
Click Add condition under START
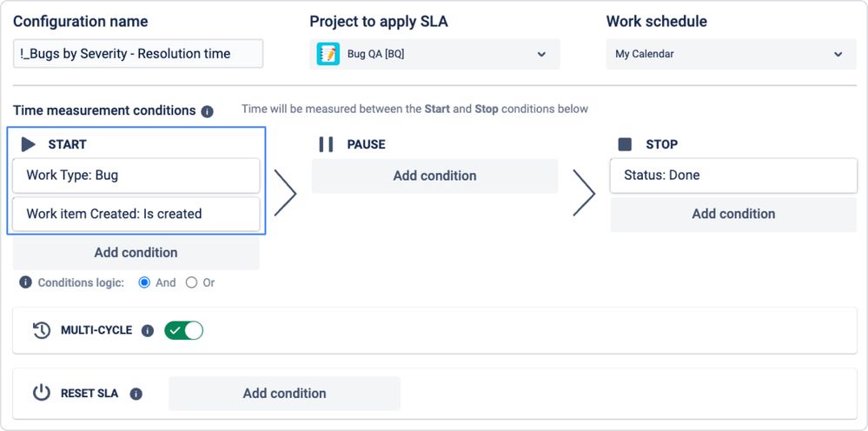point(136,253)
